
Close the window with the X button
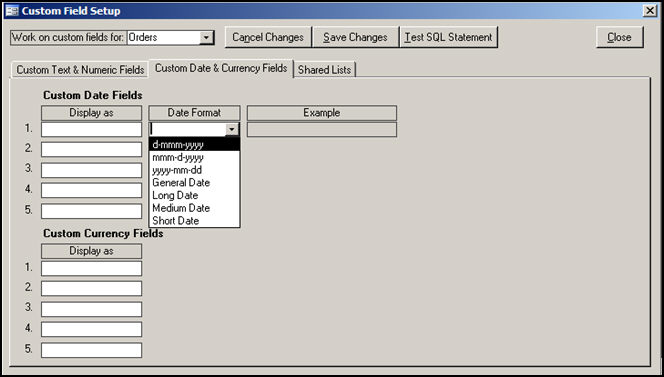(650, 11)
